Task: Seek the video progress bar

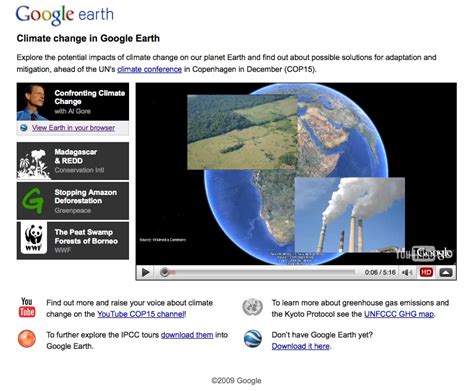Action: click(257, 273)
